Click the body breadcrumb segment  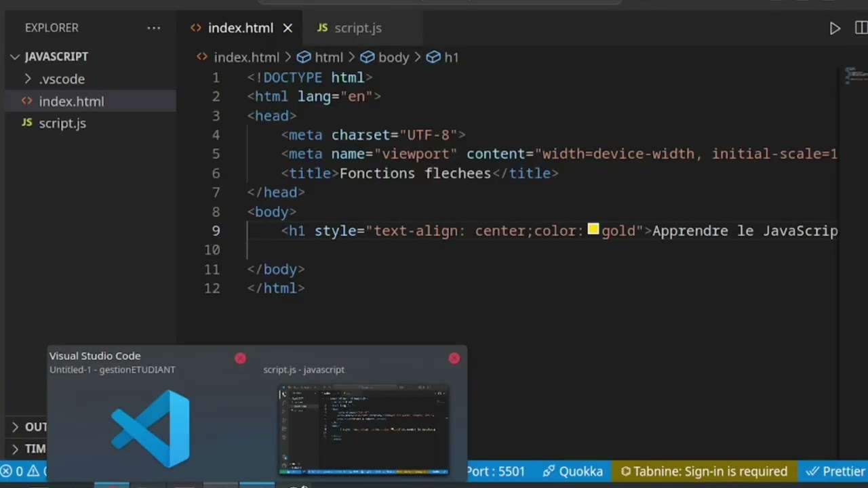pyautogui.click(x=393, y=58)
